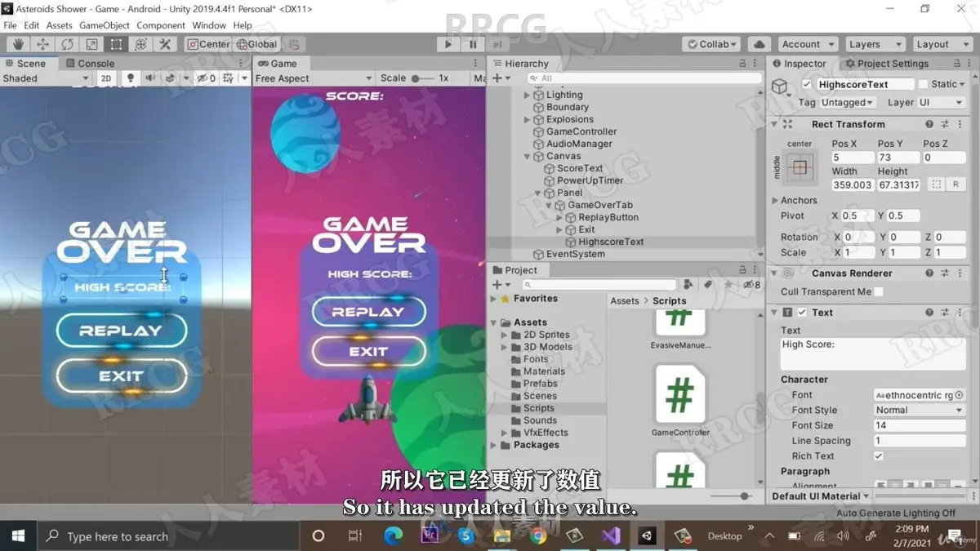Toggle Global handle rotation button

257,44
